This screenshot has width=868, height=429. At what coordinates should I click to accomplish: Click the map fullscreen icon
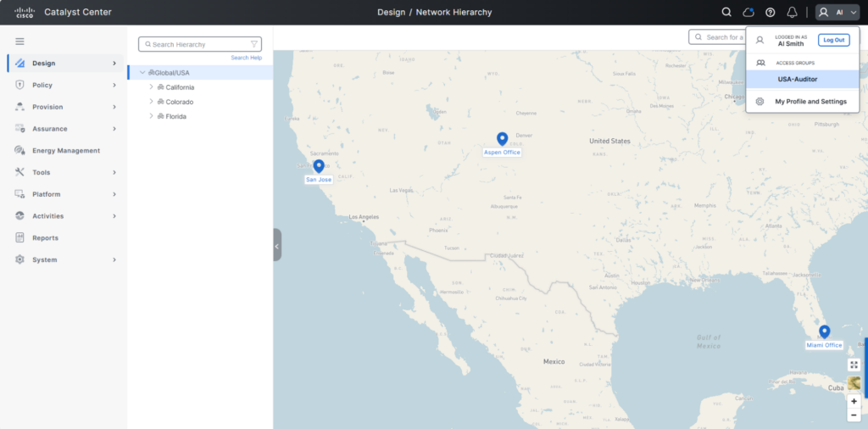point(854,365)
